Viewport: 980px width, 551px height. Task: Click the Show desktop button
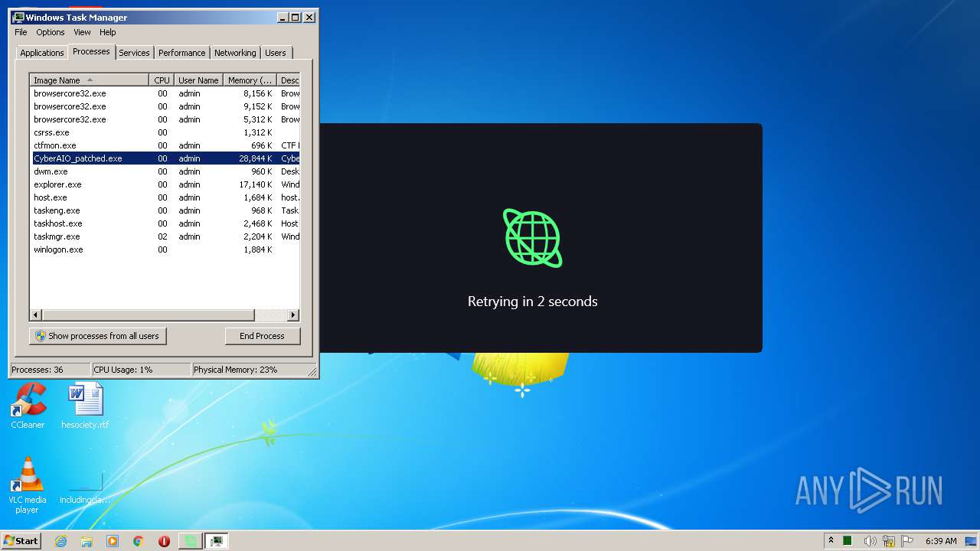pos(972,541)
